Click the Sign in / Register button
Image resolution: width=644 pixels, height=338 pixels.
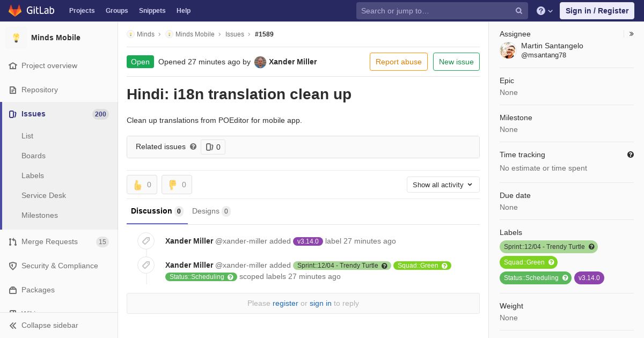click(597, 11)
